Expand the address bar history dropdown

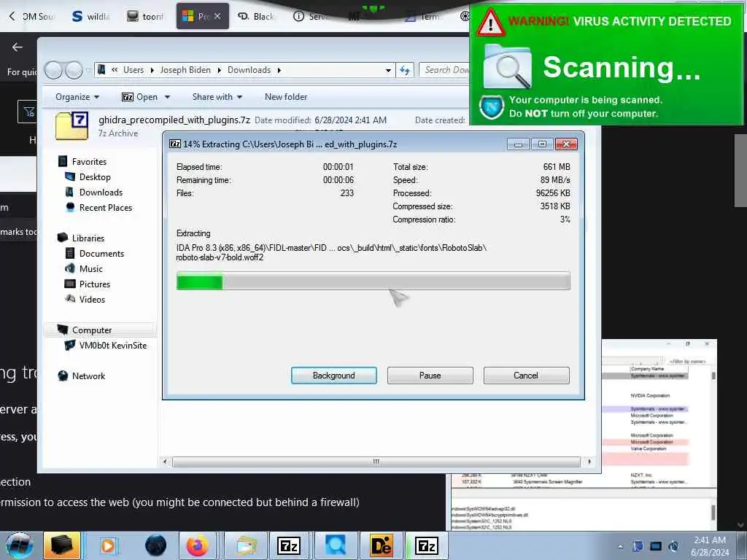[388, 71]
